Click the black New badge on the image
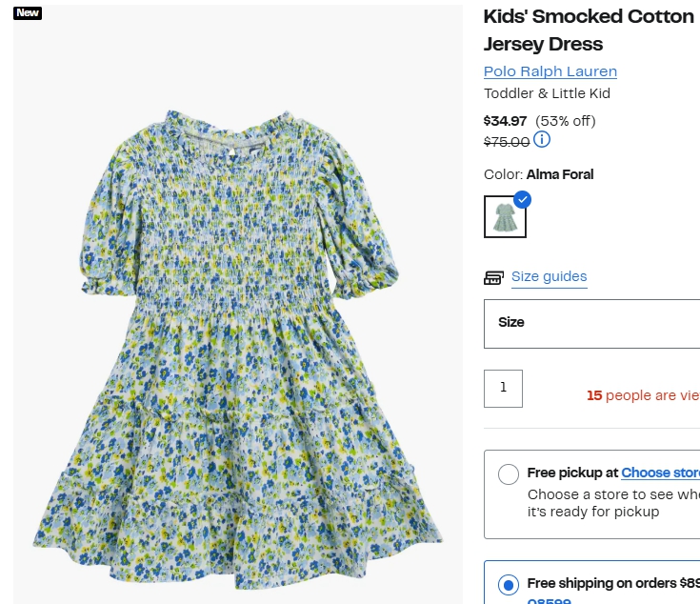This screenshot has height=604, width=700. pyautogui.click(x=28, y=12)
